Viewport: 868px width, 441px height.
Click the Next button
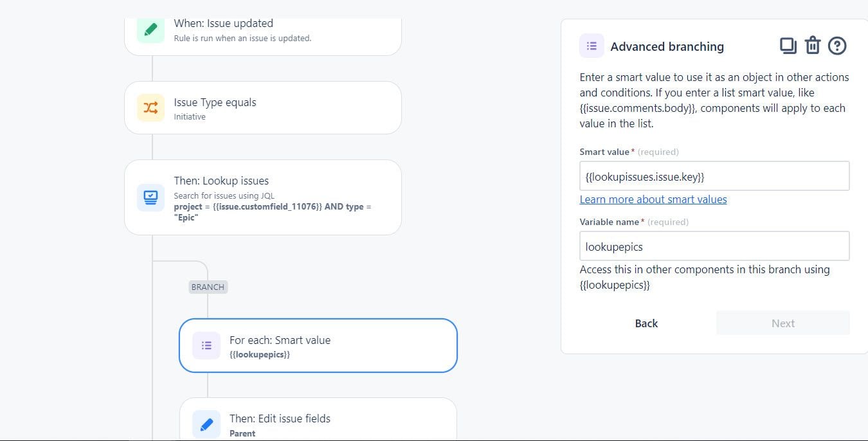click(783, 323)
